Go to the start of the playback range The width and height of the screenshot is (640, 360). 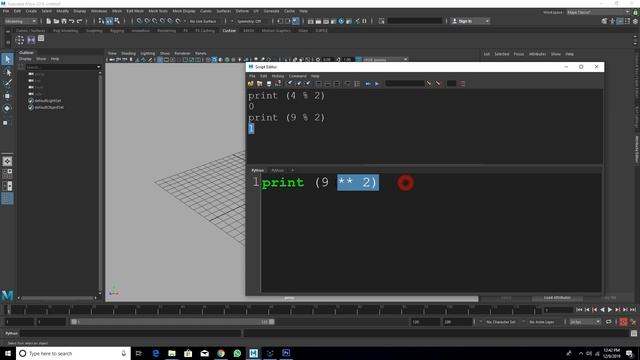tap(579, 310)
